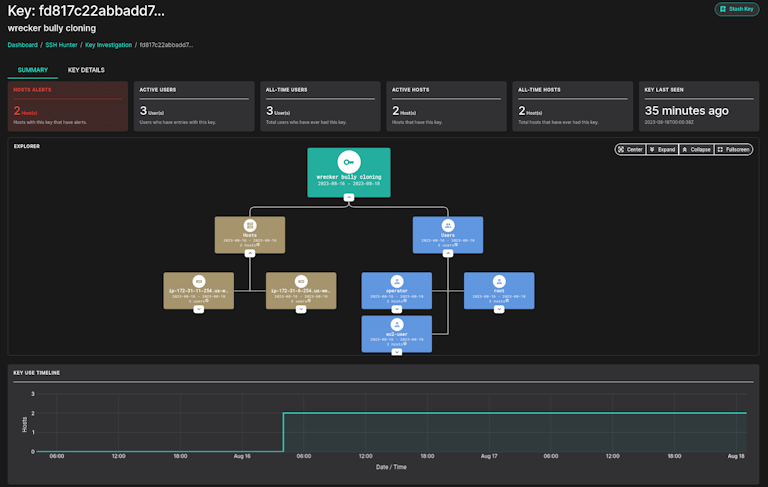Go to SSH Hunter breadcrumb link

pos(61,45)
